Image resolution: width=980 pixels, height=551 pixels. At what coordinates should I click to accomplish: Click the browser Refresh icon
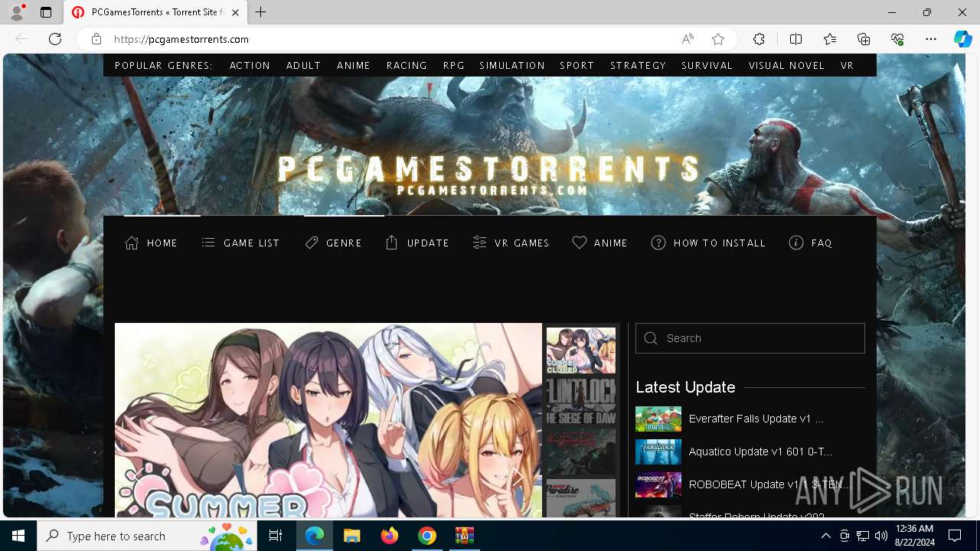pyautogui.click(x=55, y=39)
